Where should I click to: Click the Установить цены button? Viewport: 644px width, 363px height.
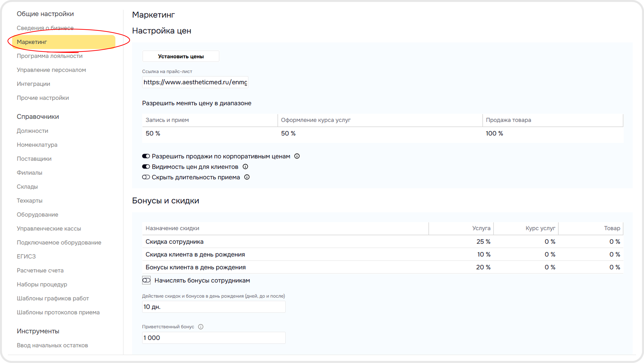[x=181, y=57]
